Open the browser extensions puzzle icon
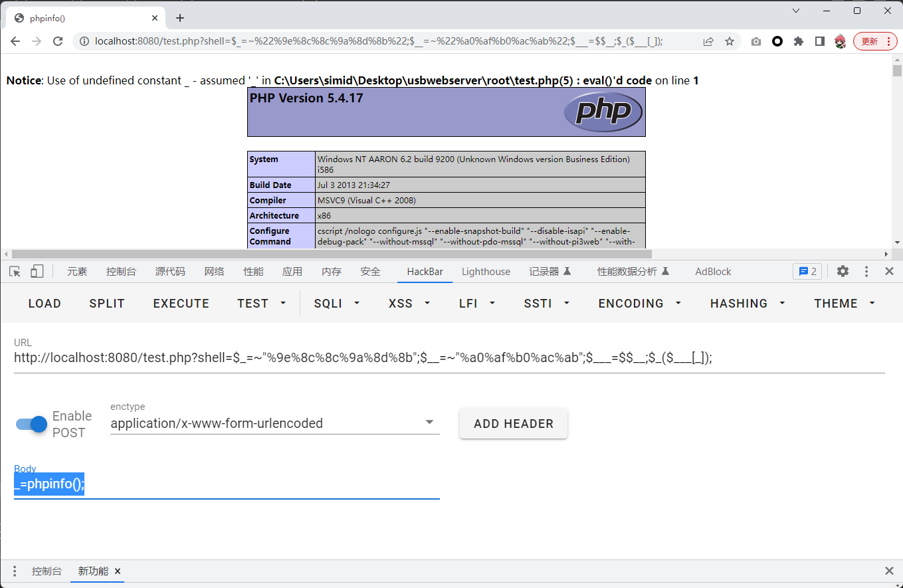Viewport: 903px width, 588px height. [x=799, y=41]
